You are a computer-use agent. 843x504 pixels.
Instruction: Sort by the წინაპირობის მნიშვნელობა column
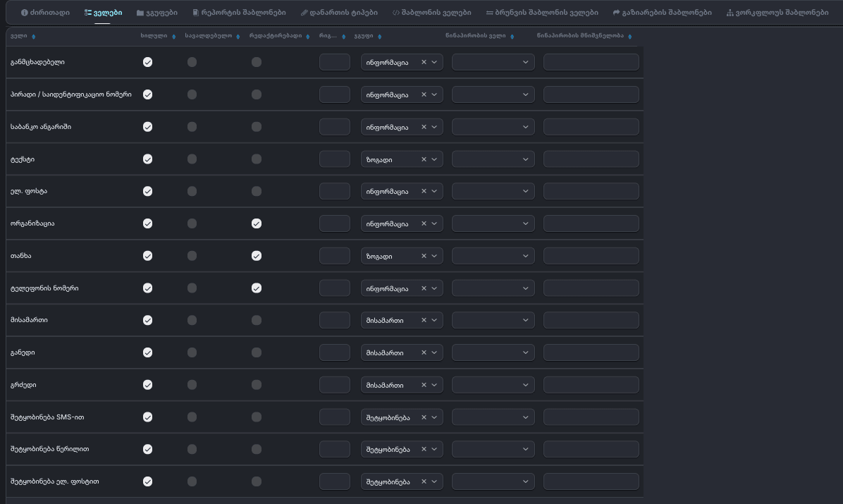point(629,37)
